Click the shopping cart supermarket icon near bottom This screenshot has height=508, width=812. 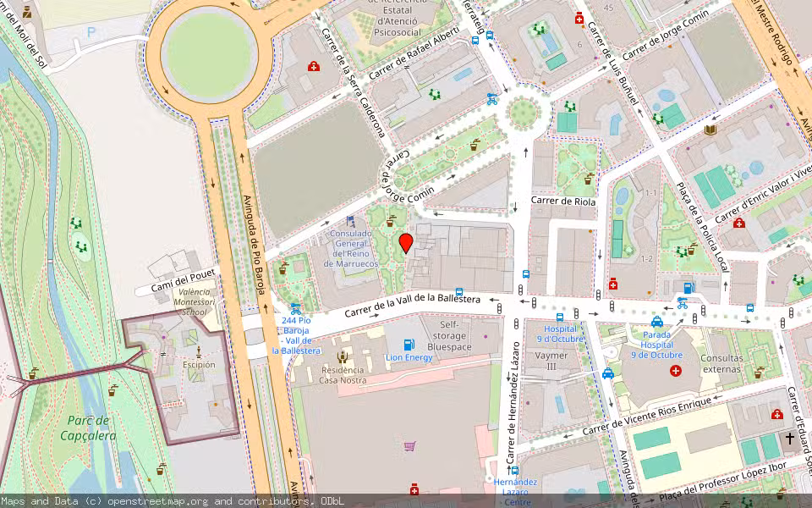pyautogui.click(x=412, y=444)
